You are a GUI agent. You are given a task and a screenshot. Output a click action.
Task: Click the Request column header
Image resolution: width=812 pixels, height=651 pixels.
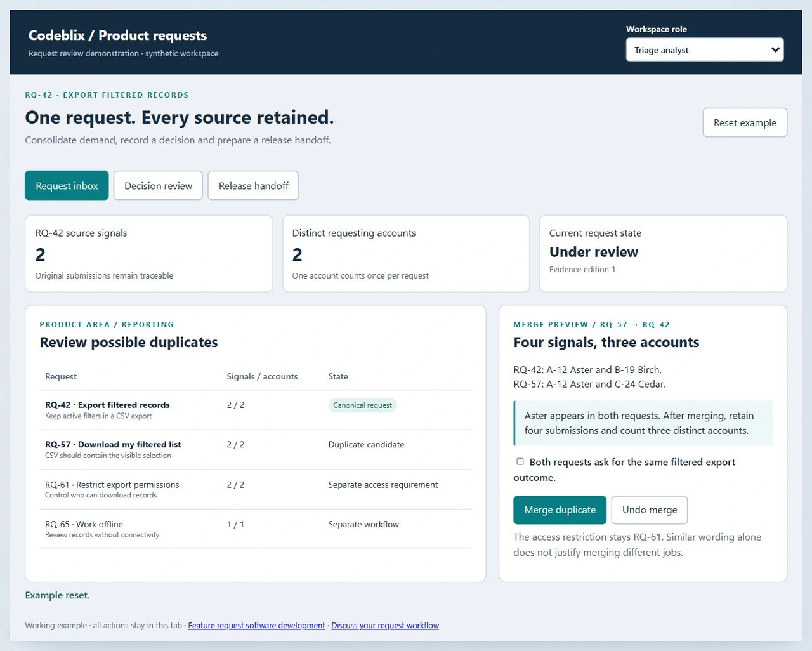[61, 376]
